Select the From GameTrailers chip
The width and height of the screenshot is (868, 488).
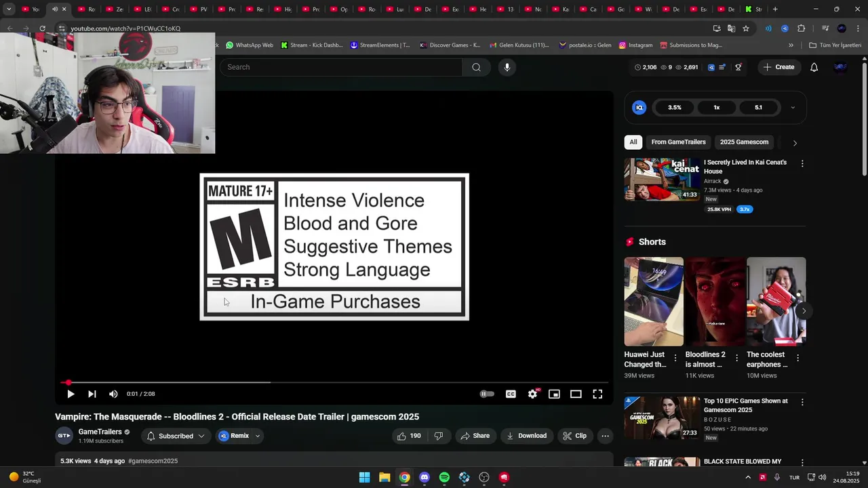(x=679, y=142)
